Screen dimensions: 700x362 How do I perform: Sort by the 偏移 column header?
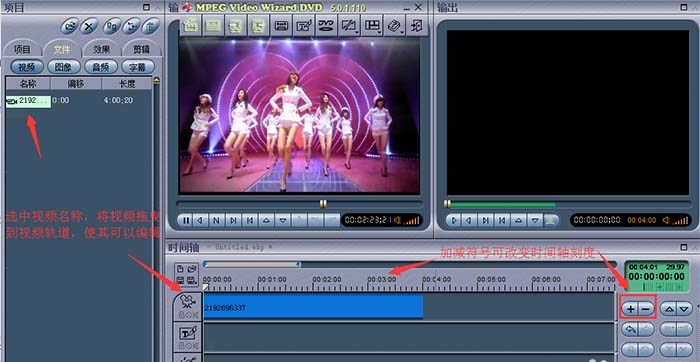76,83
